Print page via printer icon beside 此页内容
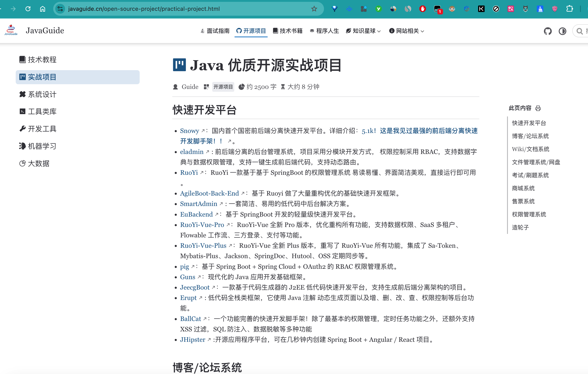Image resolution: width=588 pixels, height=374 pixels. tap(538, 108)
